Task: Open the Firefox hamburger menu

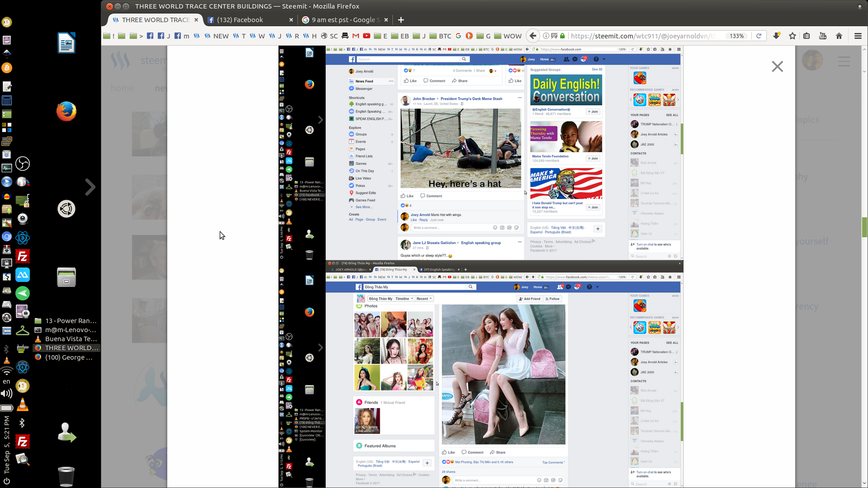Action: 858,36
